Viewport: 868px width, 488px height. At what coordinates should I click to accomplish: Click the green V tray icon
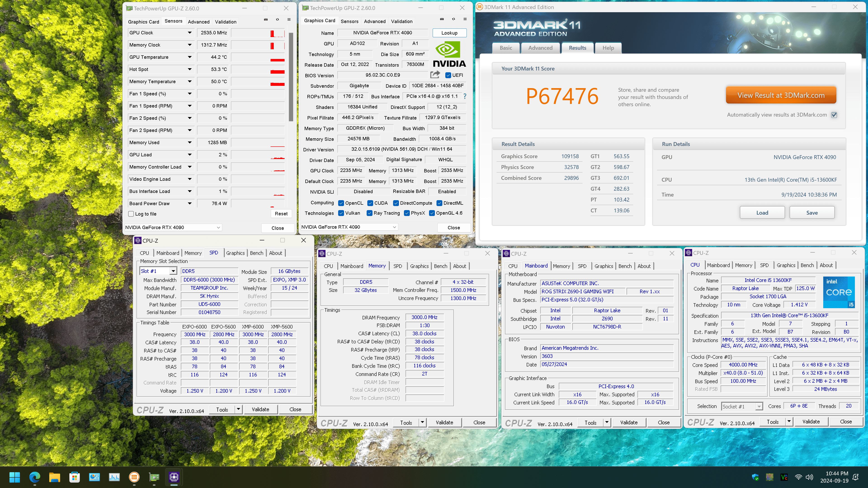[784, 477]
